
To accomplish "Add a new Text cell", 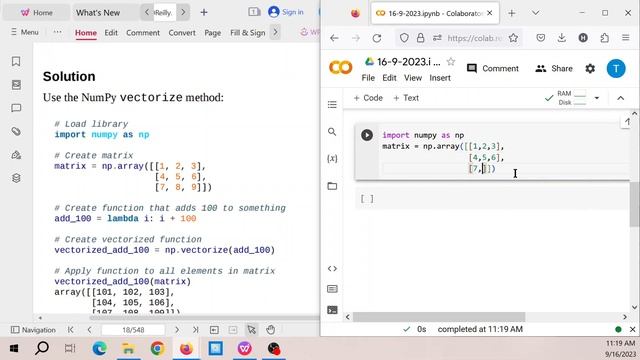I will tap(406, 98).
